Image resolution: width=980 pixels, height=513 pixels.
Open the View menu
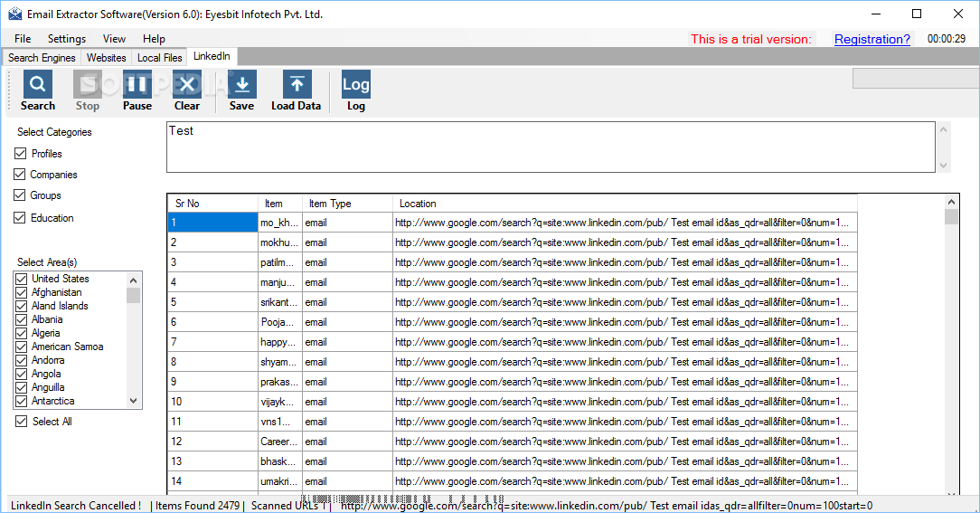coord(114,39)
